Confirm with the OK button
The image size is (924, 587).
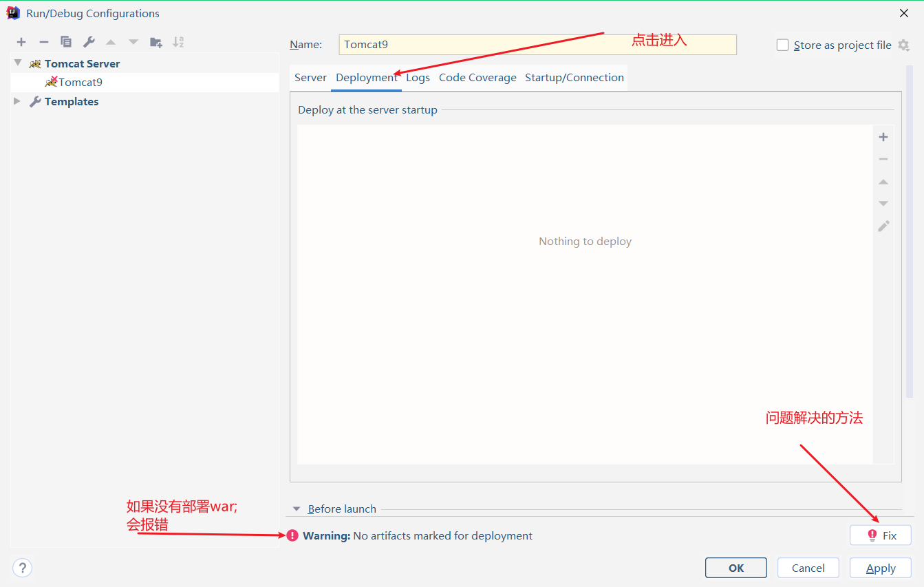point(736,568)
